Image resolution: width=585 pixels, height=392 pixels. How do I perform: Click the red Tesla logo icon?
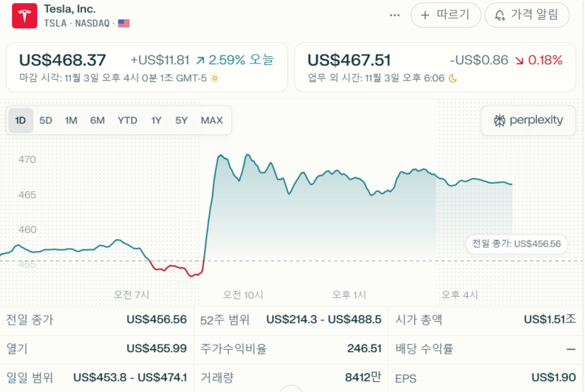(x=24, y=16)
